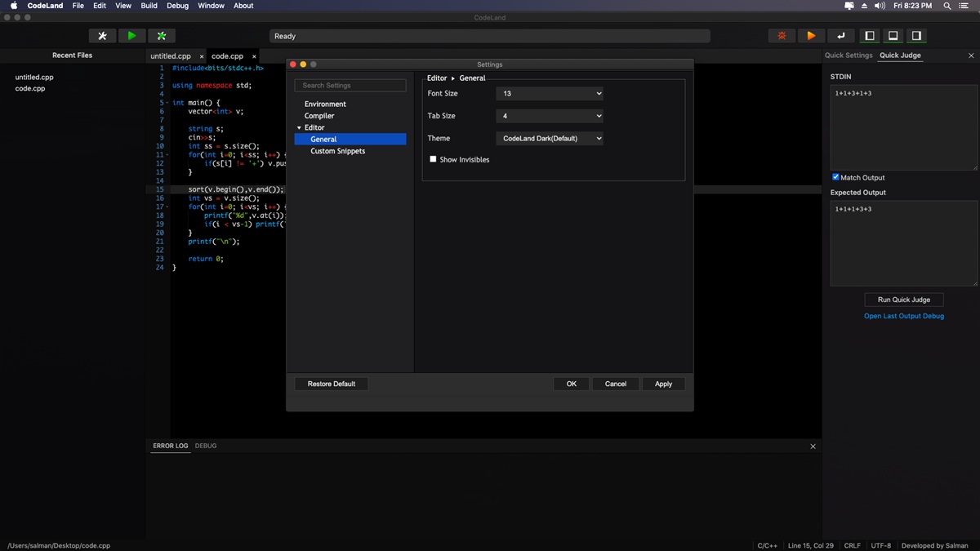Select the Quick Judge tab
The image size is (980, 551).
coord(900,56)
